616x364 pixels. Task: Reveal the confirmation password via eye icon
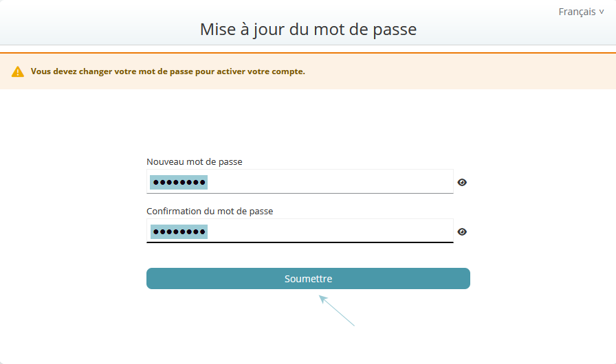point(462,232)
